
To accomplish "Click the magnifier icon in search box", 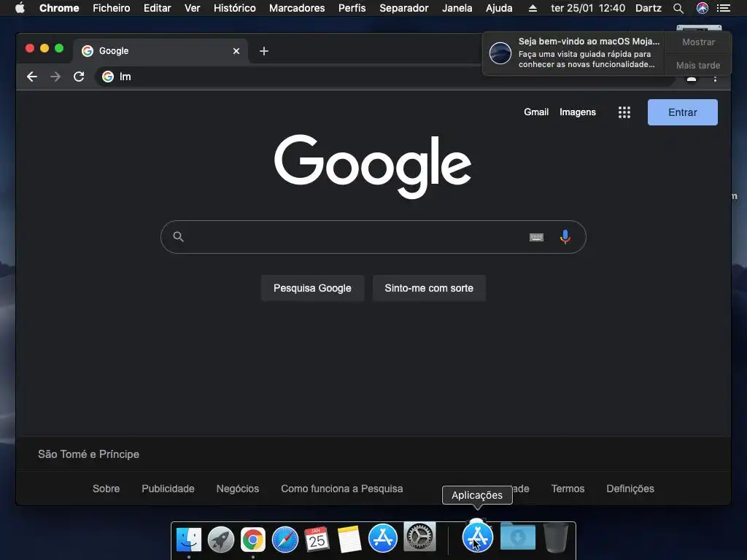I will (x=178, y=237).
